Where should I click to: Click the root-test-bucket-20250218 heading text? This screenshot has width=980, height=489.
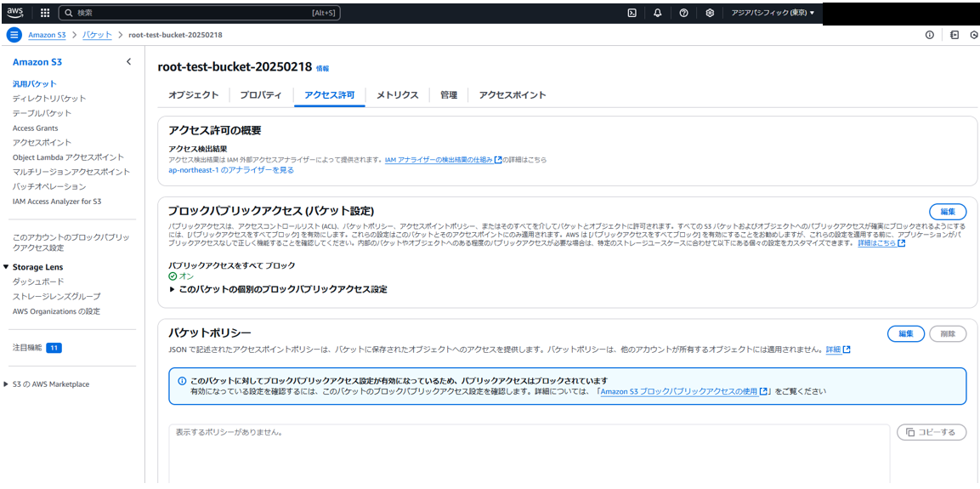click(235, 67)
